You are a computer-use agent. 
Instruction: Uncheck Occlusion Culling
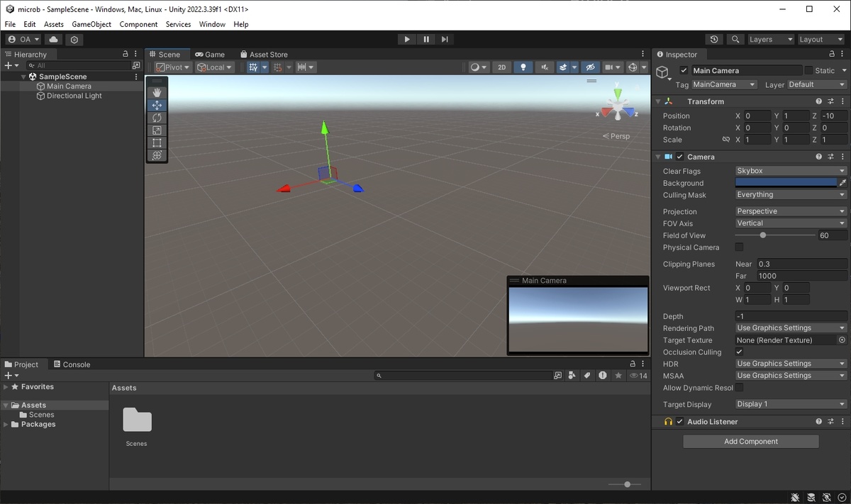coord(739,352)
